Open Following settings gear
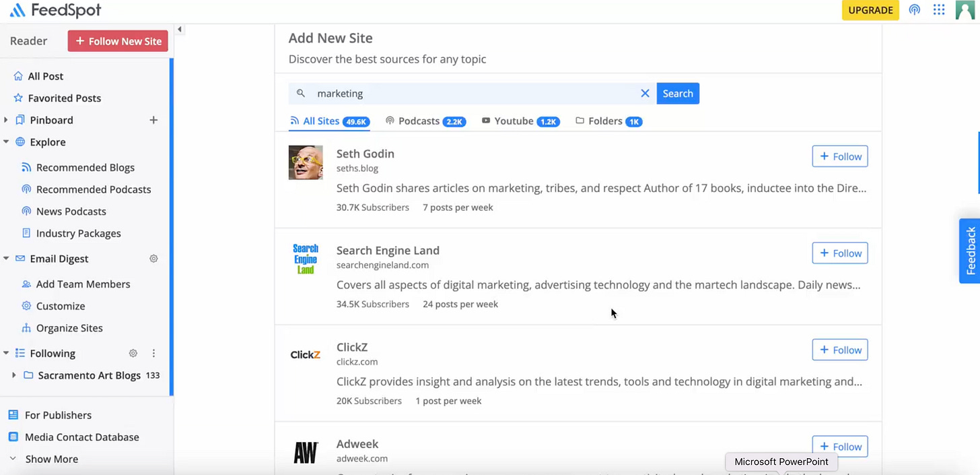This screenshot has width=980, height=475. [x=133, y=353]
